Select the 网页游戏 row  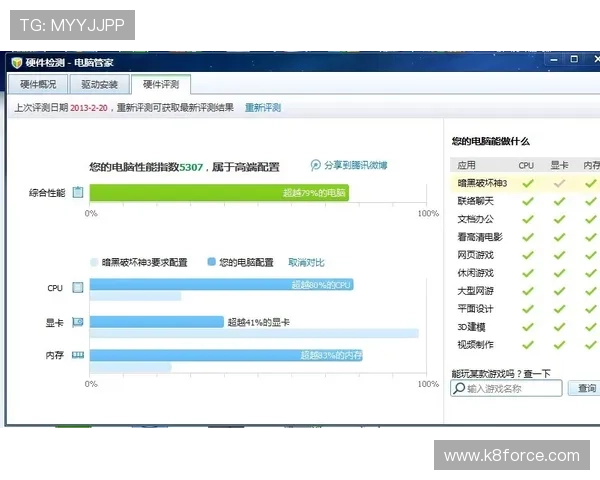coord(525,255)
